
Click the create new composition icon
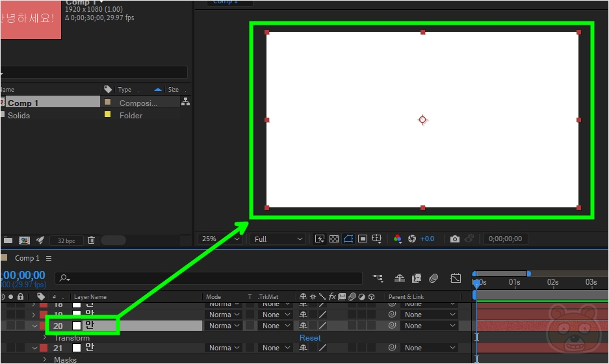click(24, 240)
